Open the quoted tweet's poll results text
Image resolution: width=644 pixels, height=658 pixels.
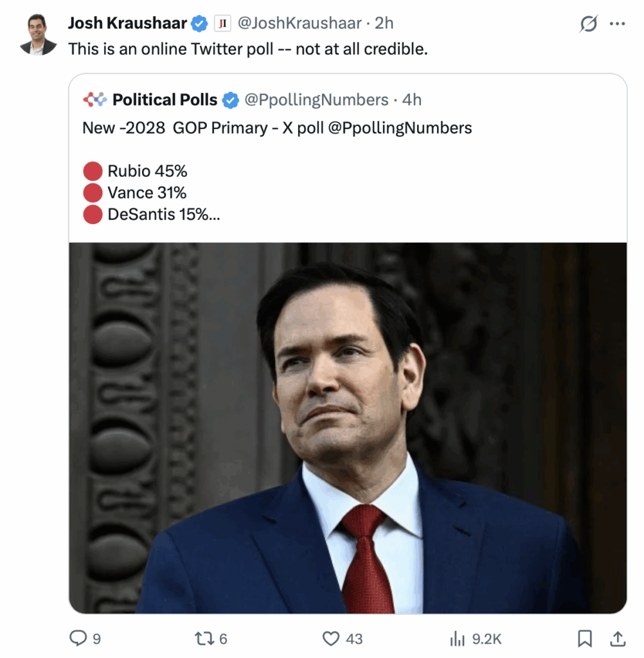tap(147, 193)
